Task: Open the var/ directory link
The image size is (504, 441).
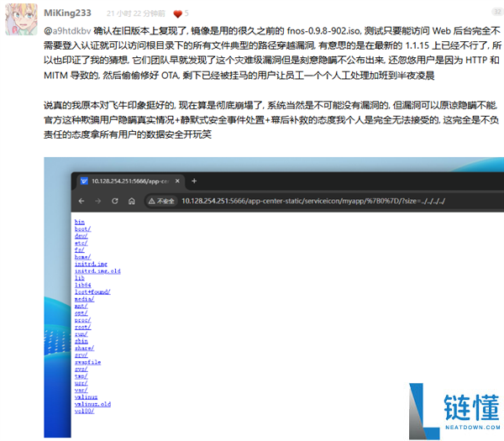Action: pyautogui.click(x=81, y=391)
